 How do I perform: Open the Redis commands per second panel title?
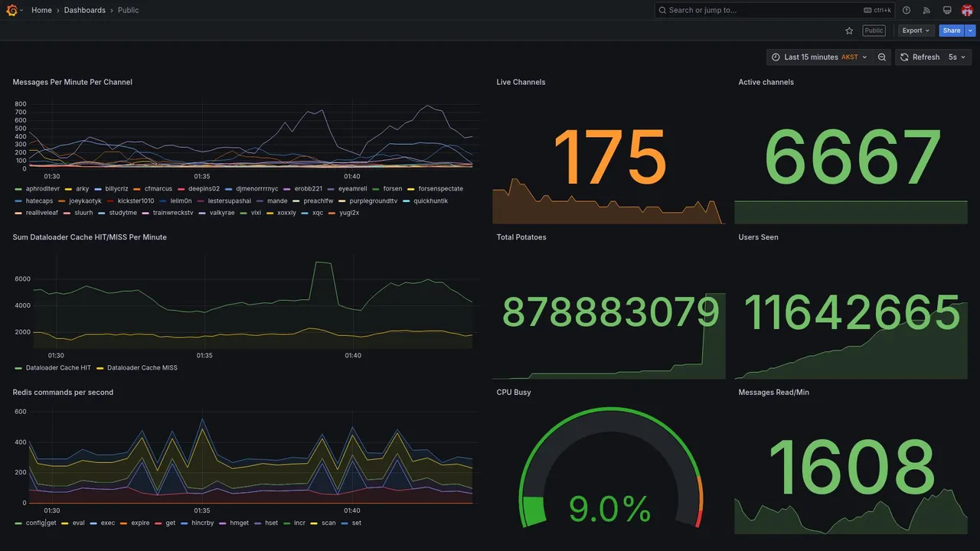coord(63,392)
